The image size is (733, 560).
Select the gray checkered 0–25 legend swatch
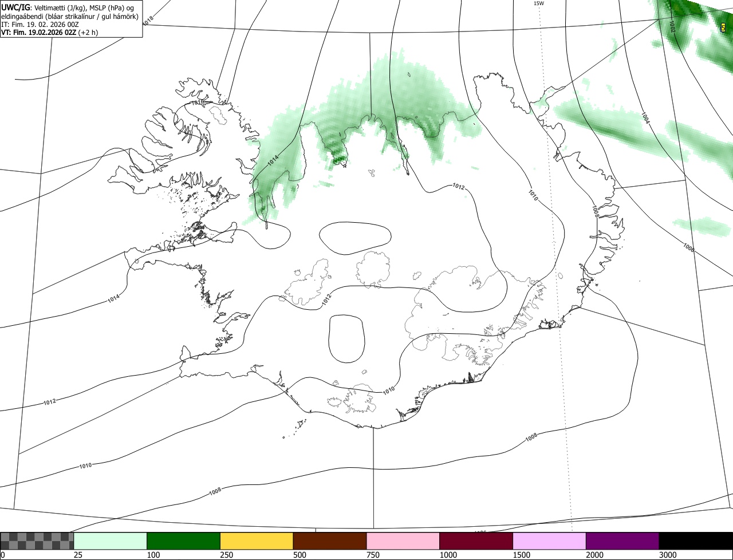click(37, 541)
